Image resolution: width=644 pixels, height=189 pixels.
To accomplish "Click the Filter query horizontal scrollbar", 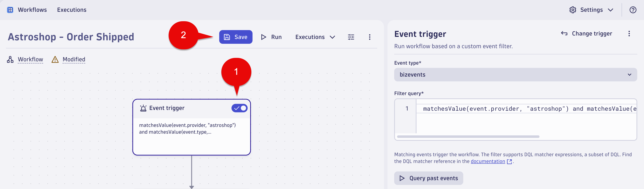I will point(468,137).
